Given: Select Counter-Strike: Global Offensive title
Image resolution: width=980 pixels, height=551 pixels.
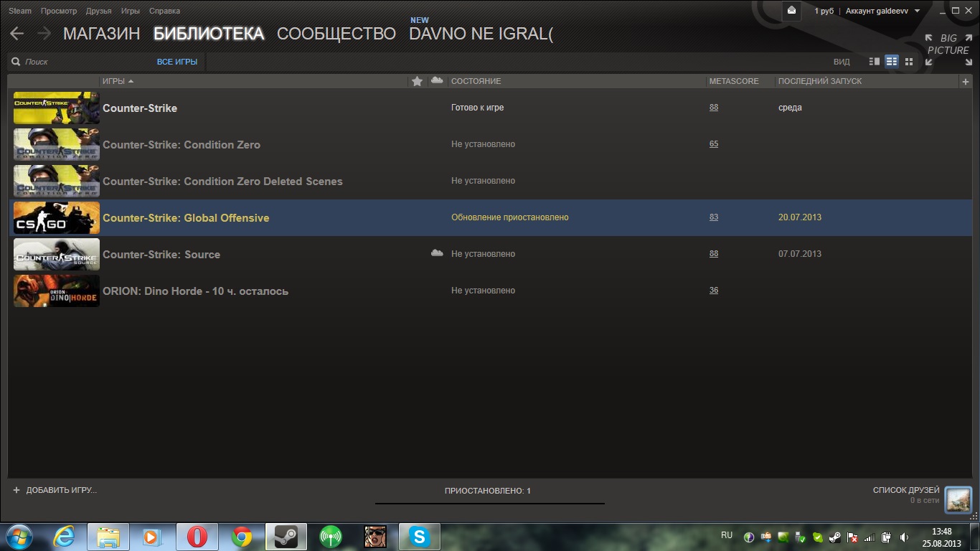Looking at the screenshot, I should click(x=186, y=217).
